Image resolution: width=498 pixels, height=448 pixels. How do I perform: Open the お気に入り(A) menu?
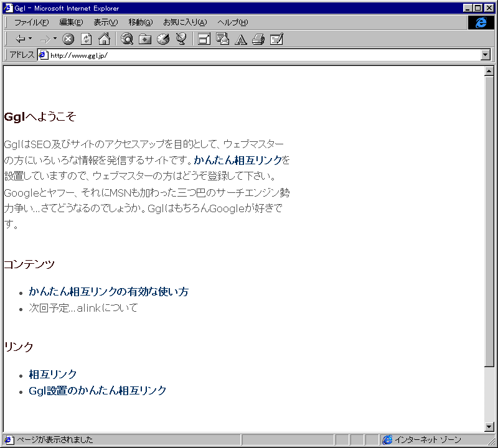[x=185, y=22]
